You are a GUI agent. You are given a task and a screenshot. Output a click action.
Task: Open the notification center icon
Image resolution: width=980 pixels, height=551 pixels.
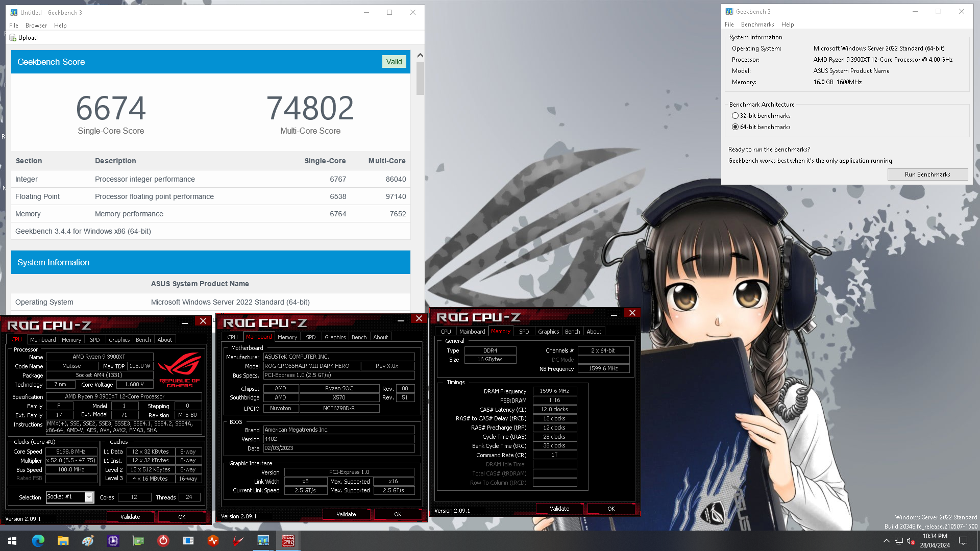coord(963,541)
